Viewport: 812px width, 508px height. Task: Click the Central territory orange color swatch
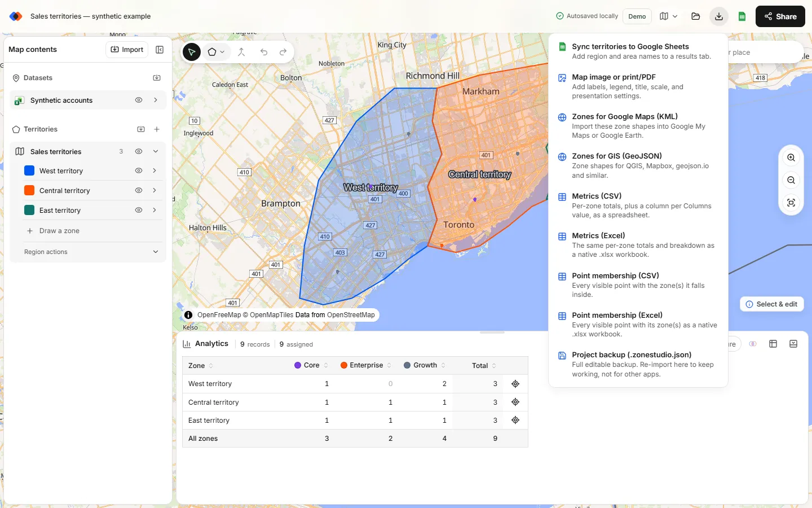(29, 190)
